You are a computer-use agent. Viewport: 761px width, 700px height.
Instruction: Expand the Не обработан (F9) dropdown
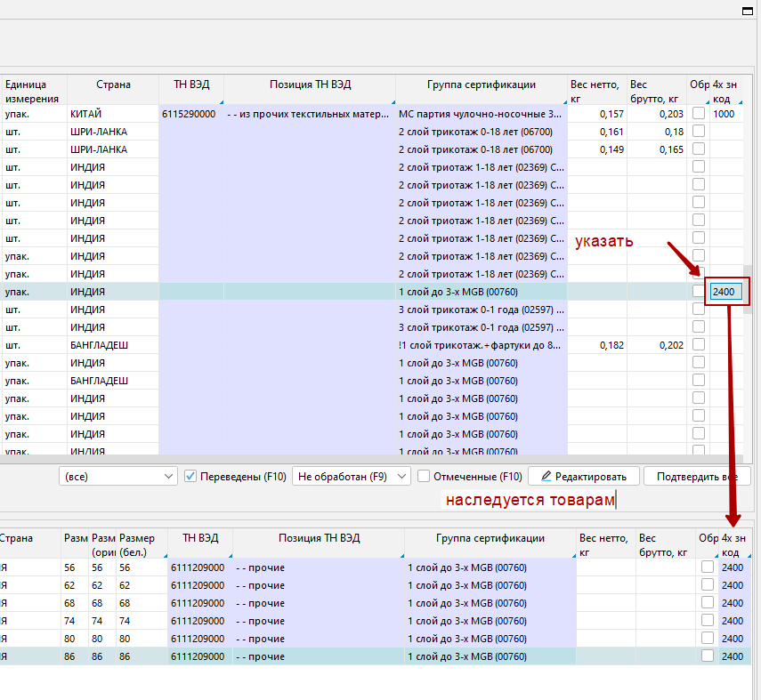(x=351, y=477)
